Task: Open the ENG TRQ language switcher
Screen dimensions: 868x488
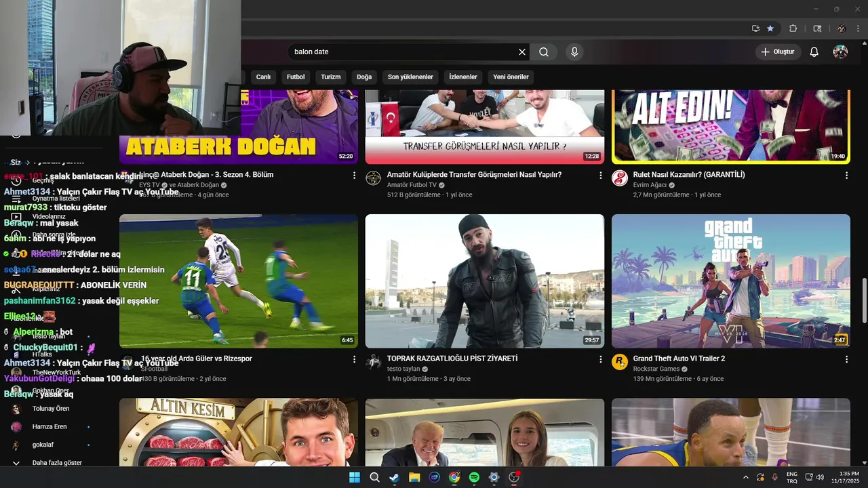Action: [x=792, y=477]
